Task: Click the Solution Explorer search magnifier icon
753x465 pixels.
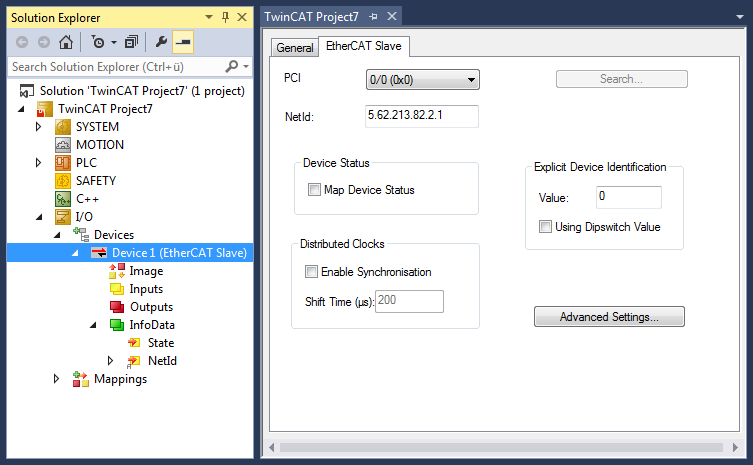Action: pos(232,66)
